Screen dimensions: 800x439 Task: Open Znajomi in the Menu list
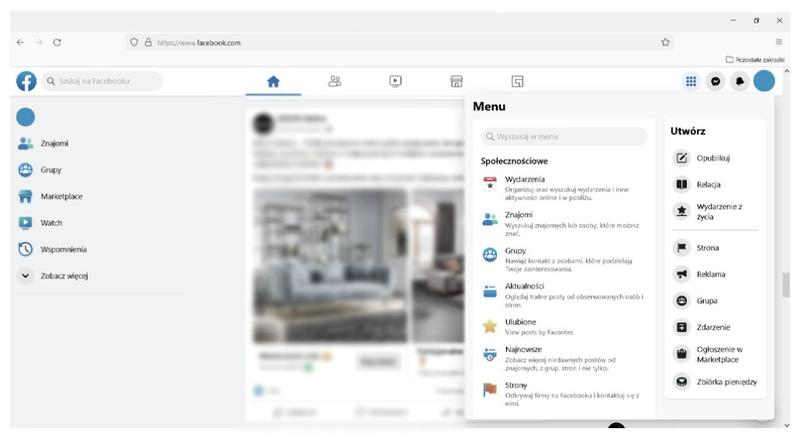pyautogui.click(x=564, y=224)
